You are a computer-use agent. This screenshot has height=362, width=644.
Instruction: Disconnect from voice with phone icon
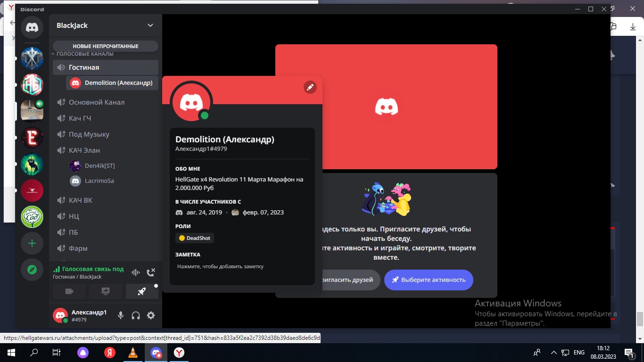(151, 272)
